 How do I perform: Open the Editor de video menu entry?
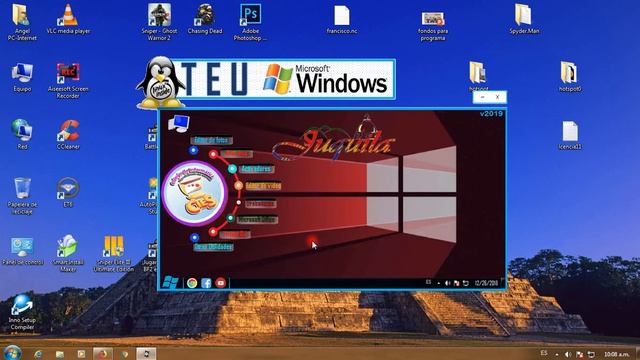263,186
